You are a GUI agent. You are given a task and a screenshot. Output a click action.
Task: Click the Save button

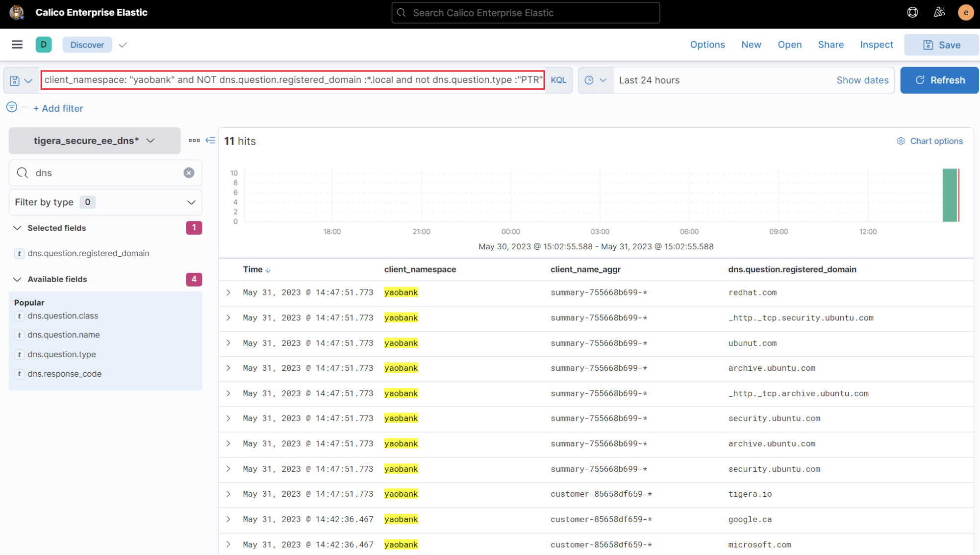click(942, 45)
